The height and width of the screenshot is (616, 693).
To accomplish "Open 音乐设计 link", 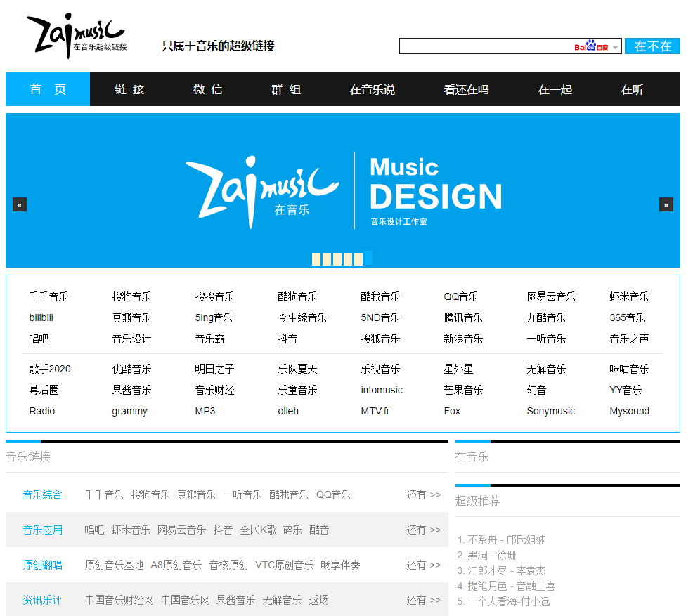I will 131,339.
